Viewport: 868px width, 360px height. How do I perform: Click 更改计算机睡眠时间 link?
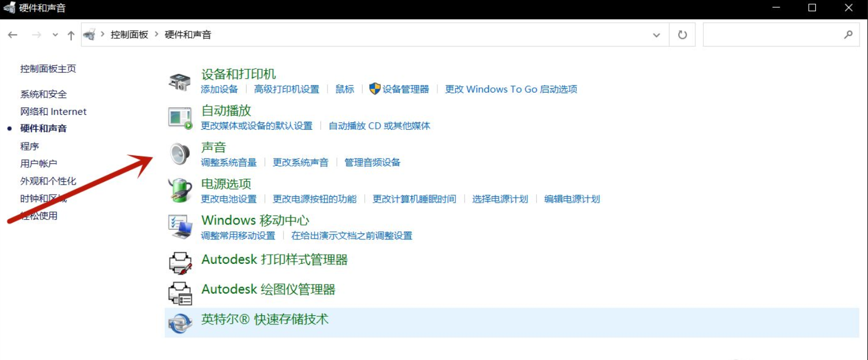(x=415, y=199)
